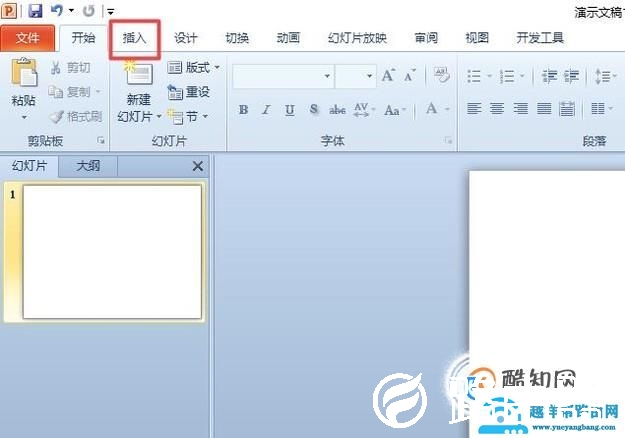Select slide 1 thumbnail
Screen dimensions: 625x438
coord(112,252)
